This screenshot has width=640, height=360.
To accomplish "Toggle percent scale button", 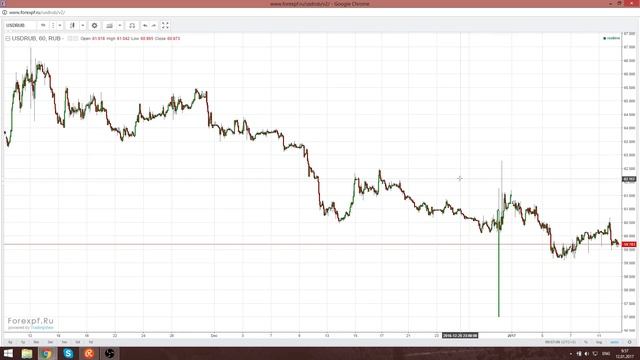I will click(586, 342).
